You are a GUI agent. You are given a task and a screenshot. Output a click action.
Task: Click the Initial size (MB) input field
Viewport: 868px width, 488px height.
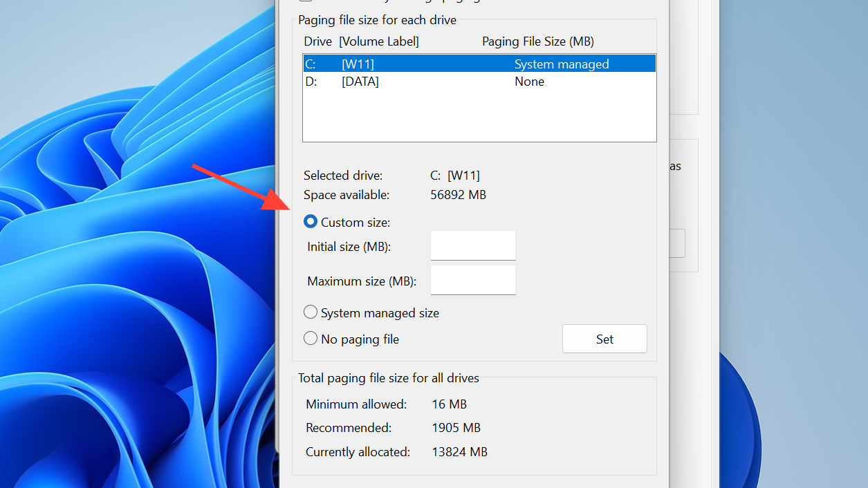tap(473, 246)
